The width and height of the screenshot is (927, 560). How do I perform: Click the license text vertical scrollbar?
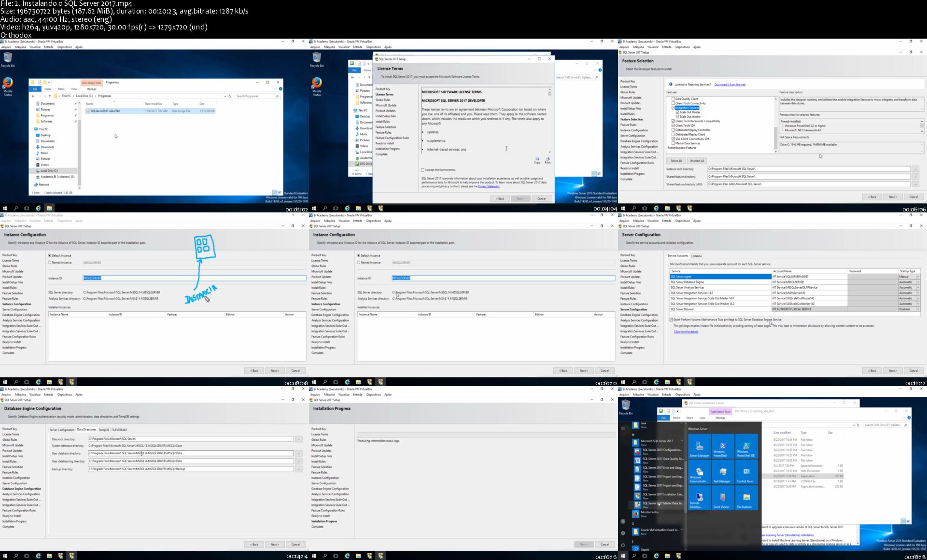point(549,121)
